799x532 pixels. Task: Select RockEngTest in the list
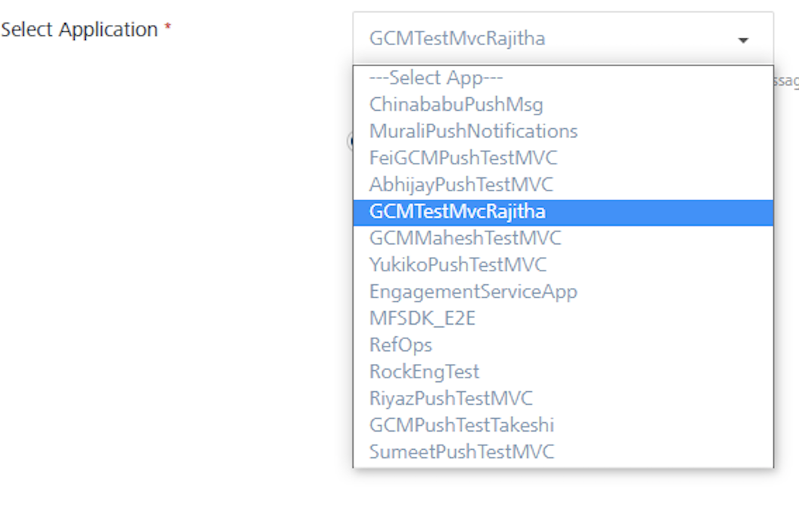pyautogui.click(x=424, y=371)
